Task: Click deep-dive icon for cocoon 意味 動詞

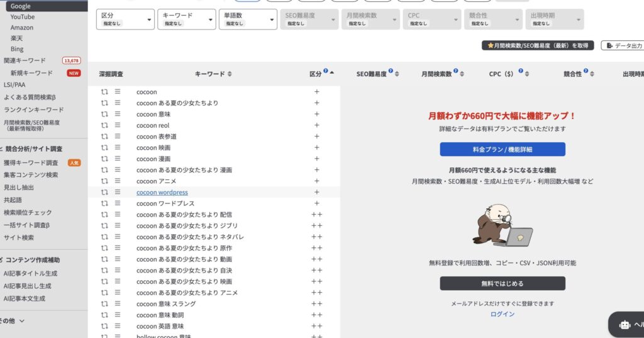Action: tap(104, 315)
